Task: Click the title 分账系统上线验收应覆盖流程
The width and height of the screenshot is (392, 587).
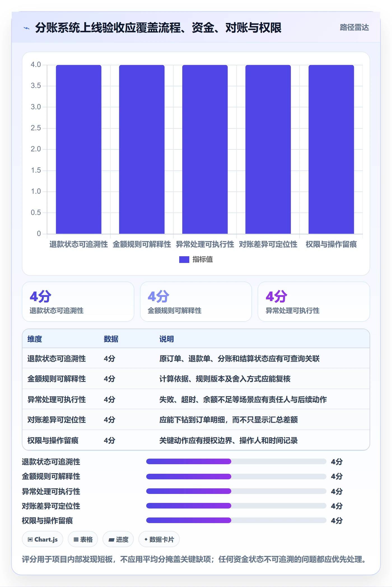Action: pyautogui.click(x=158, y=28)
